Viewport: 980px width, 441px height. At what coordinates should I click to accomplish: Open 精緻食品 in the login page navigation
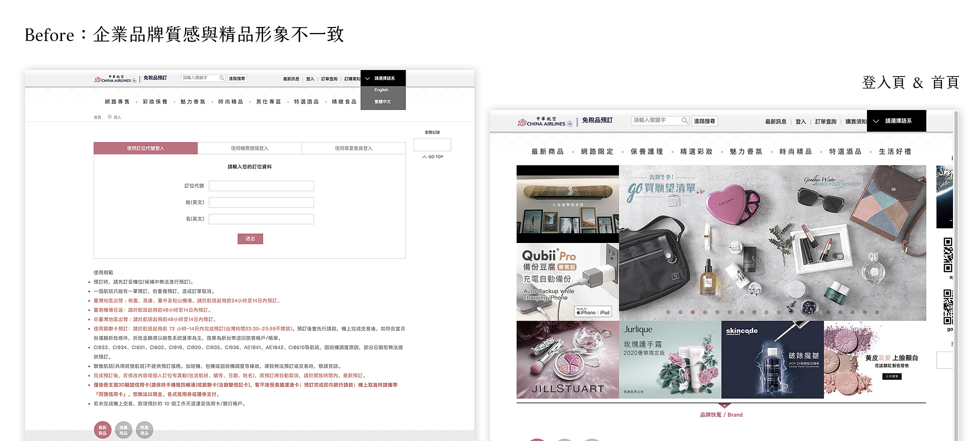(344, 101)
